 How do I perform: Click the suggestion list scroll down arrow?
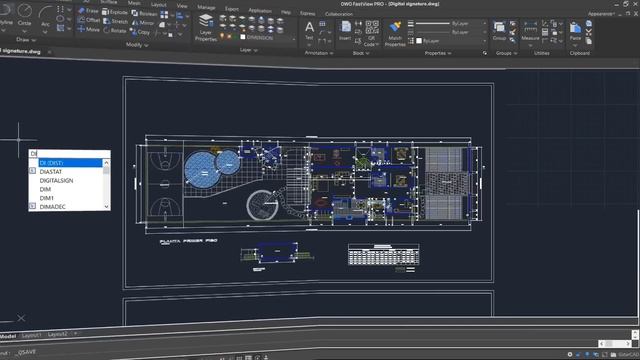click(107, 207)
